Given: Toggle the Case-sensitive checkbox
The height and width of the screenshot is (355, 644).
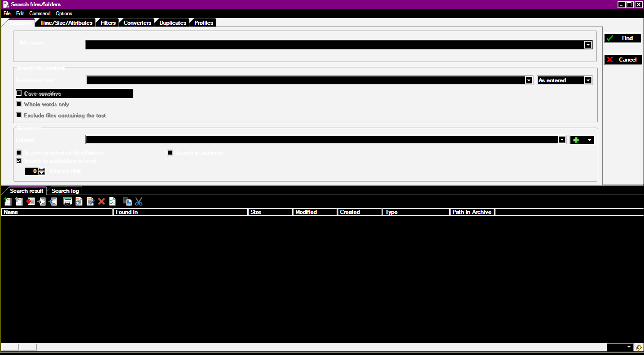Looking at the screenshot, I should tap(19, 93).
